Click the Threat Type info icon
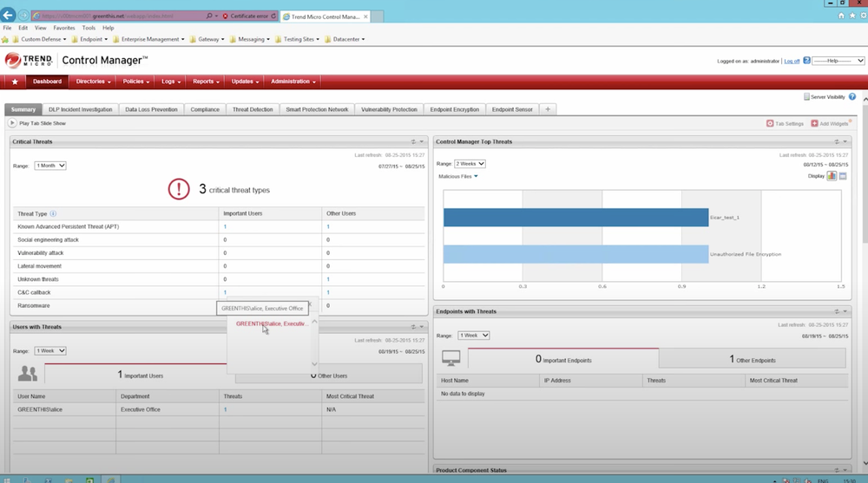 click(x=53, y=213)
